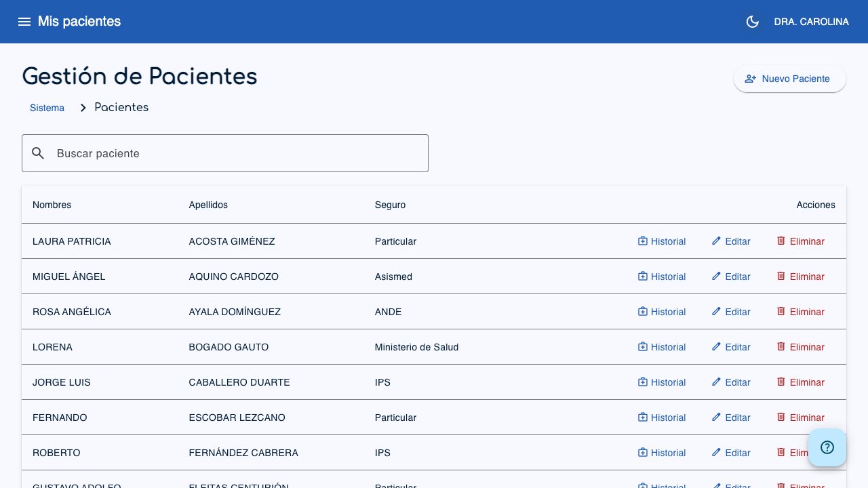Eliminate Fernando Escobar Lezcano's record

[800, 418]
